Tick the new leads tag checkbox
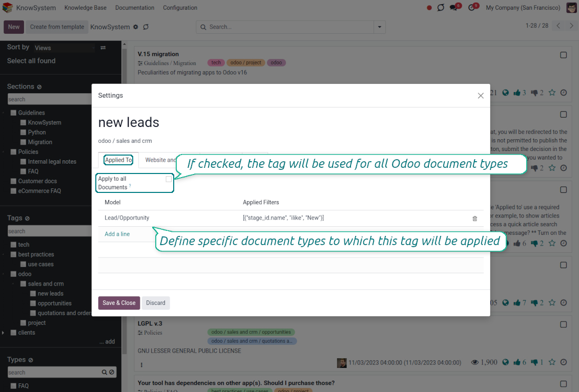 pos(33,294)
